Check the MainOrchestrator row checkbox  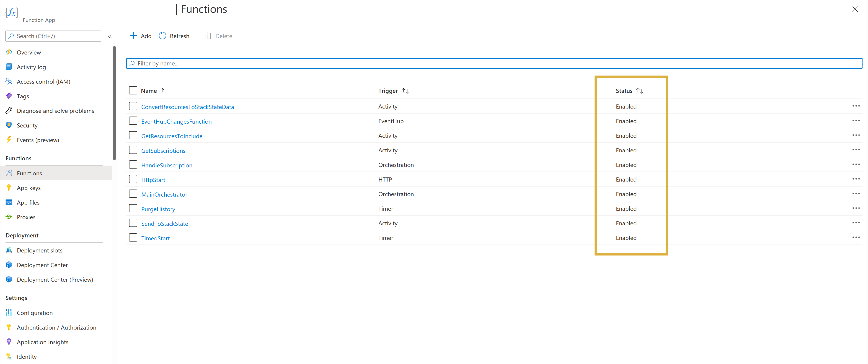coord(133,194)
